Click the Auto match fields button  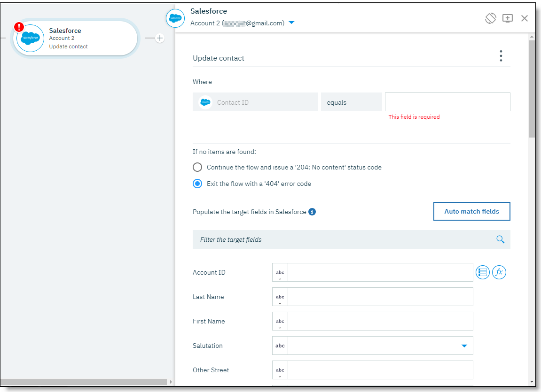[x=471, y=211]
